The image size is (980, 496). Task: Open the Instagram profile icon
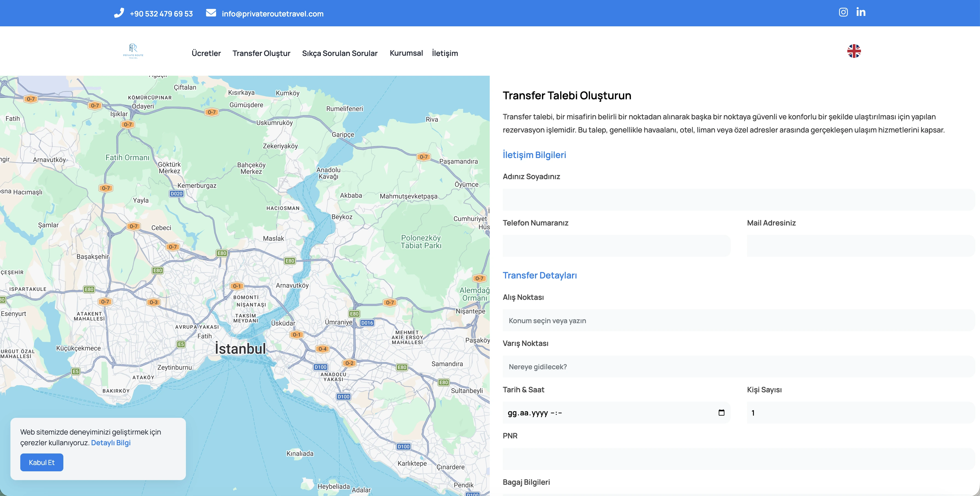(843, 12)
